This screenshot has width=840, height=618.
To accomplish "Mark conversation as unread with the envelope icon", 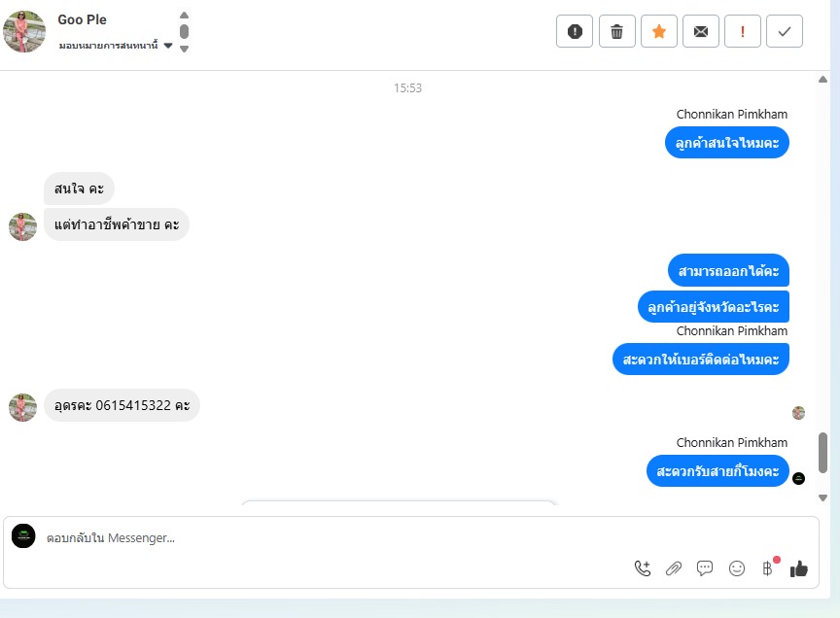I will click(701, 32).
